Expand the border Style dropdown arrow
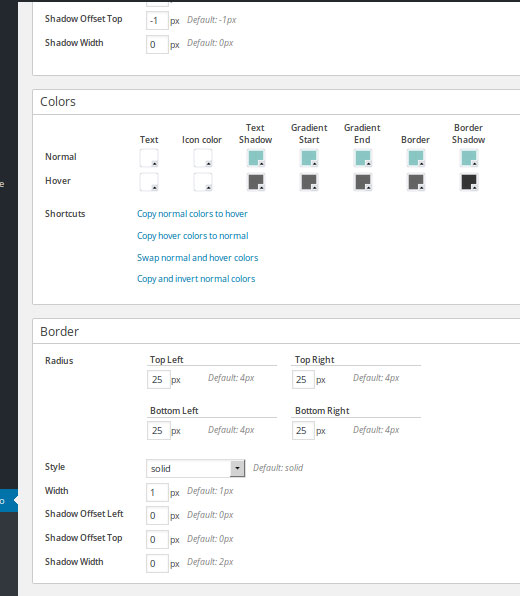Image resolution: width=520 pixels, height=596 pixels. [237, 468]
